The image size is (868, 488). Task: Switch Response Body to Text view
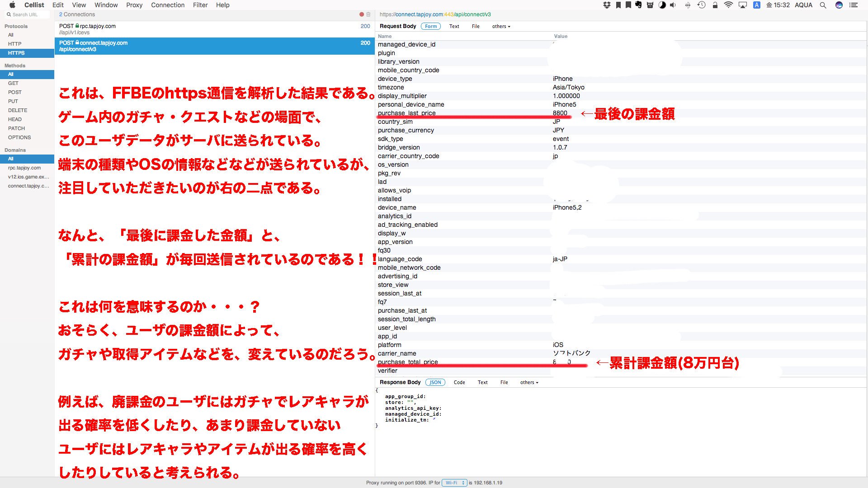pyautogui.click(x=482, y=382)
